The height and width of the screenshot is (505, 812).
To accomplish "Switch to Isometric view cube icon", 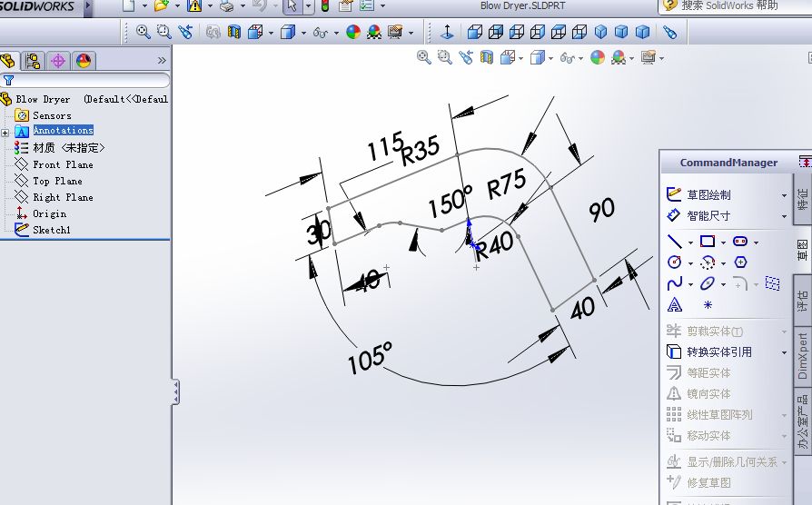I will tap(601, 32).
